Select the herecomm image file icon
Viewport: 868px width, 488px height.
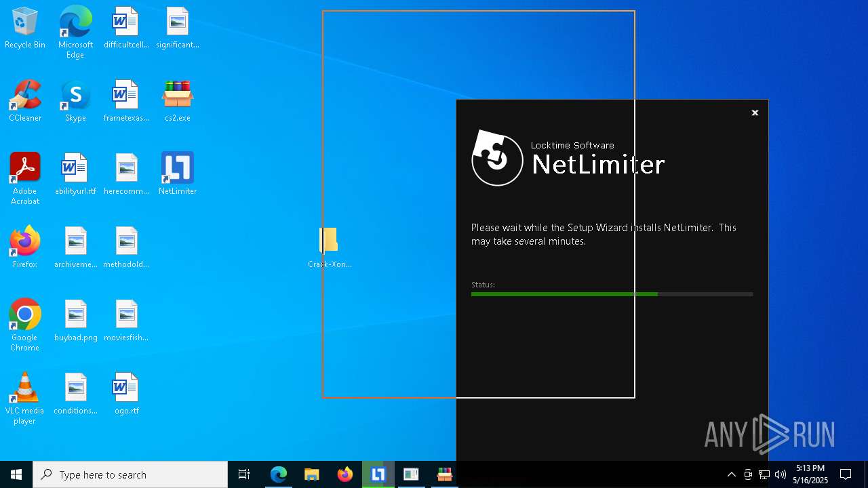(x=126, y=175)
